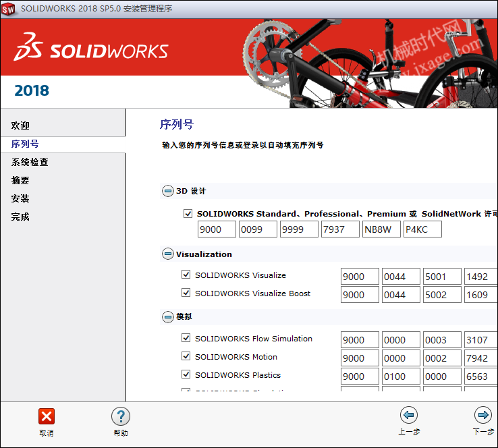Screen dimensions: 498x448
Task: Click the 输入您的序列号信息 instruction text
Action: [x=243, y=145]
